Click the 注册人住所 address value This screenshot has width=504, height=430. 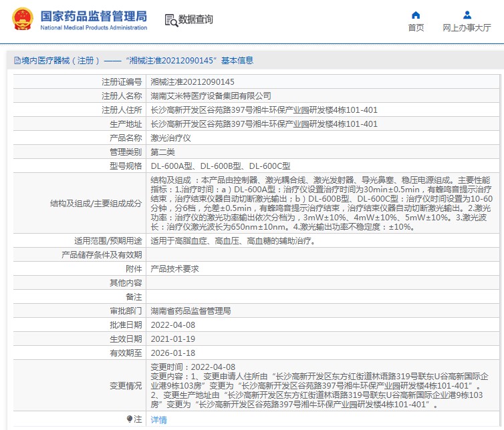[x=264, y=110]
